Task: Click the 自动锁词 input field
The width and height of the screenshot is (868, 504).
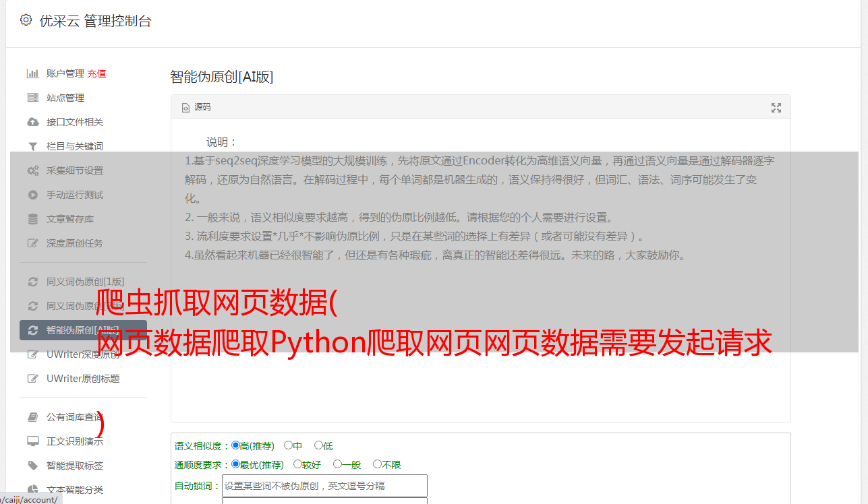Action: pos(324,486)
